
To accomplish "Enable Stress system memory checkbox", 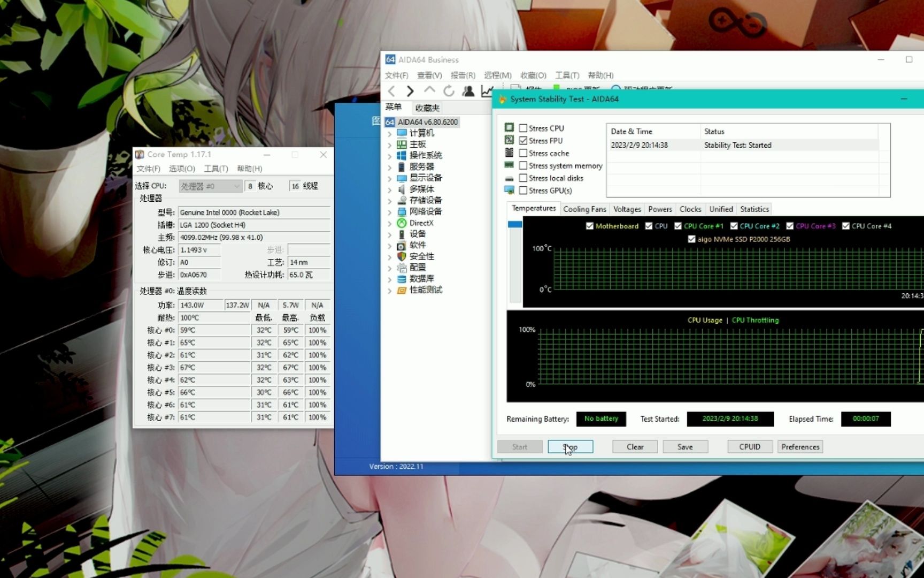I will [523, 166].
